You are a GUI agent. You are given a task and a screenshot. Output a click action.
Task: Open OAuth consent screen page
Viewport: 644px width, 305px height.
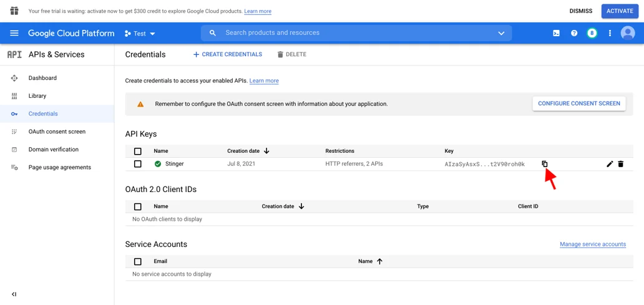coord(57,132)
